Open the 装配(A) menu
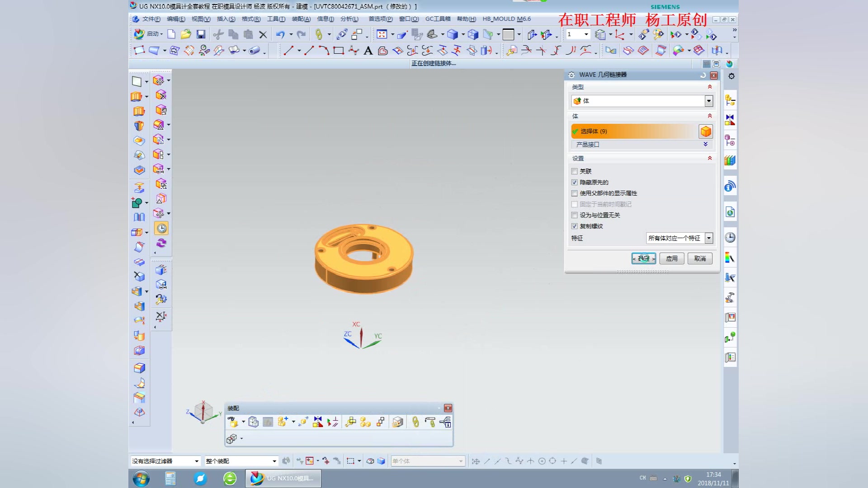 click(x=301, y=19)
